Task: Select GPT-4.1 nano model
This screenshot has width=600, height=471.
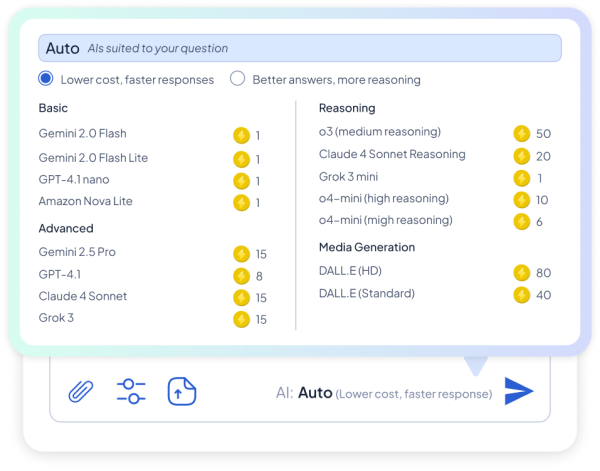Action: coord(74,179)
